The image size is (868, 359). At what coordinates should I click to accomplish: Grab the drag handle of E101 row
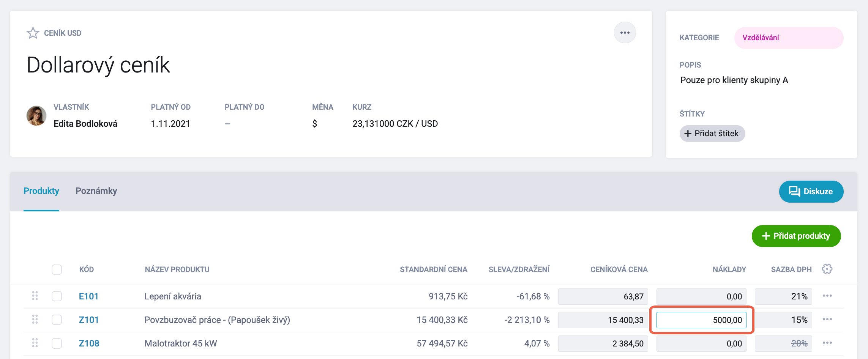click(x=35, y=296)
